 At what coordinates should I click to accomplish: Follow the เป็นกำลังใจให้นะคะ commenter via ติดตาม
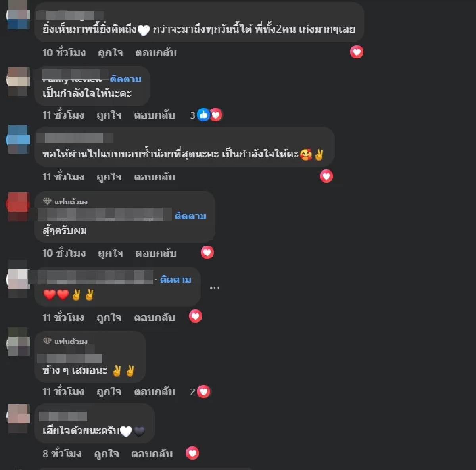tap(126, 79)
